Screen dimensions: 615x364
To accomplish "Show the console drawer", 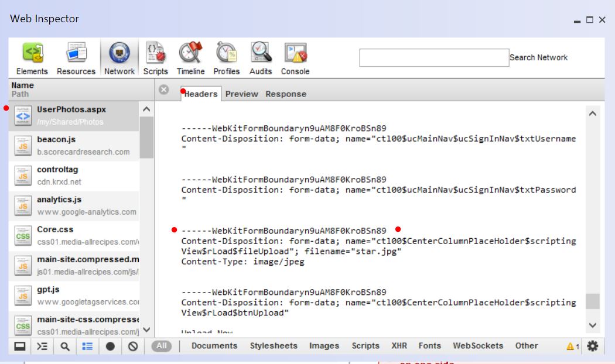I will [42, 346].
